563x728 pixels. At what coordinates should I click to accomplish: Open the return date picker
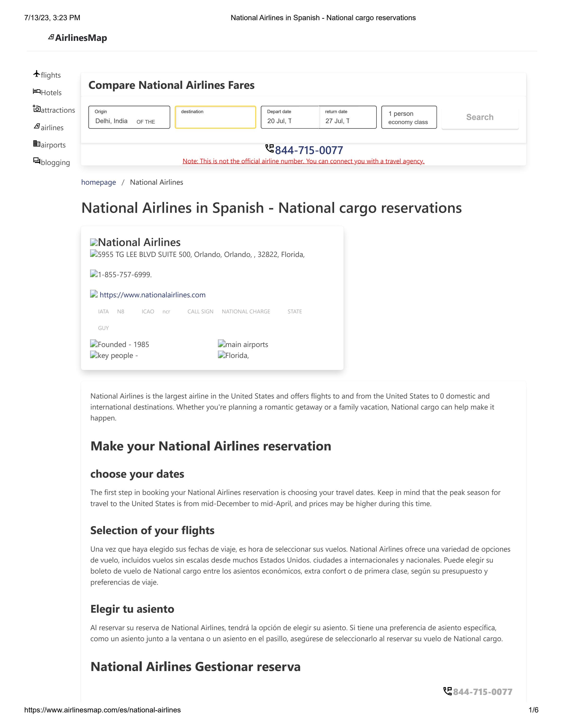pyautogui.click(x=347, y=117)
